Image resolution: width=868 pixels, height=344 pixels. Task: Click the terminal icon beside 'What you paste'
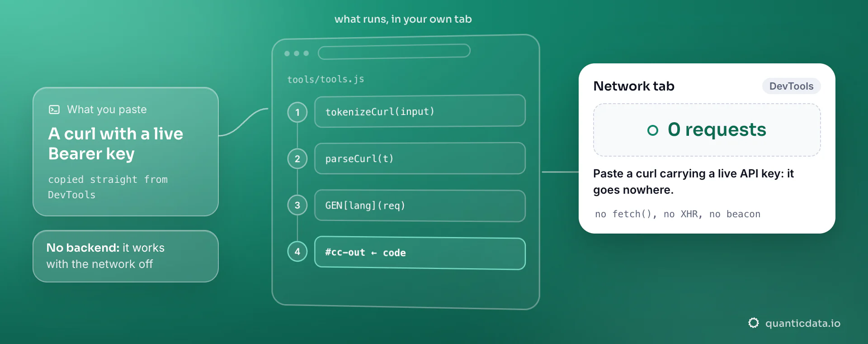54,110
